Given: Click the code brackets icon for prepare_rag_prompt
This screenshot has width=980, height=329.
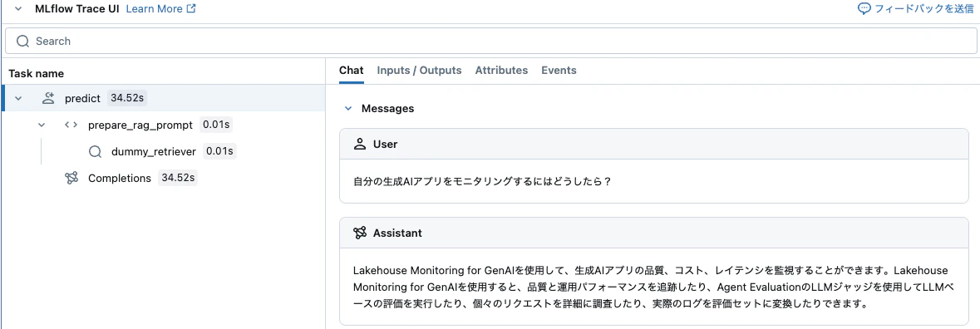Looking at the screenshot, I should coord(71,125).
